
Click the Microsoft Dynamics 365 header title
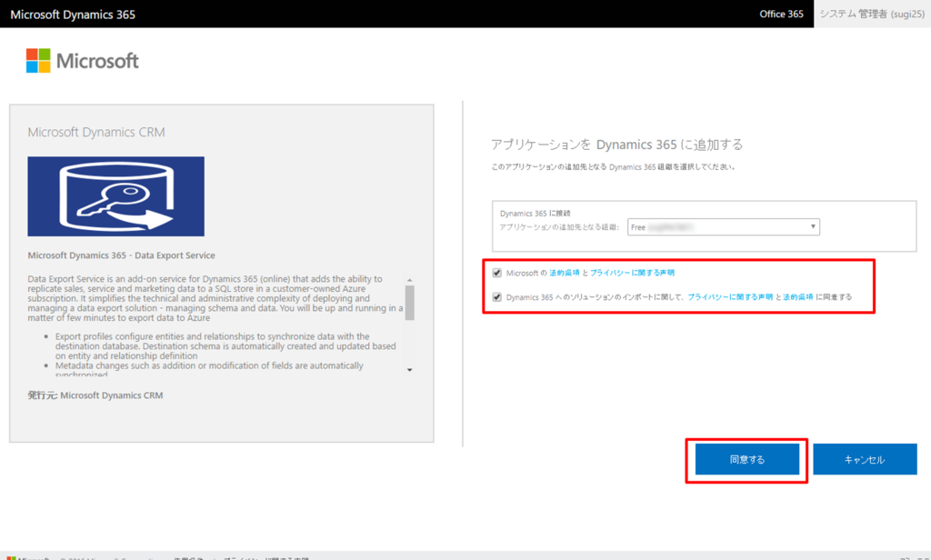click(x=73, y=15)
